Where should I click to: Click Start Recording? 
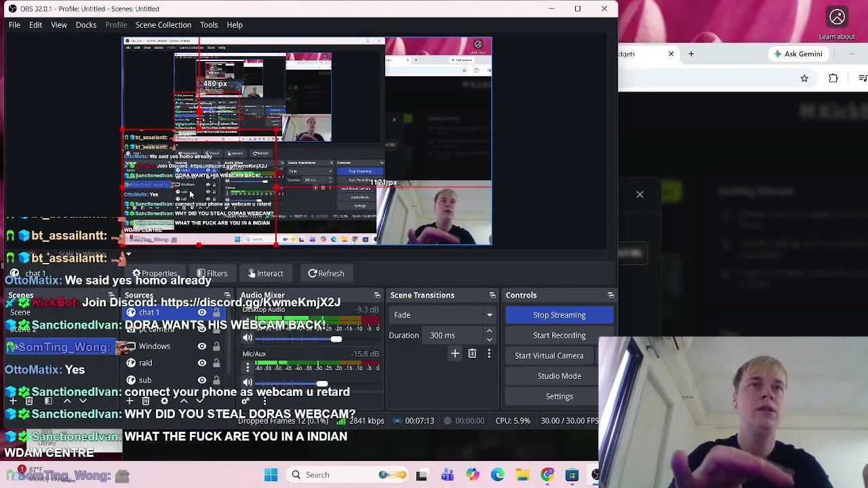point(559,335)
